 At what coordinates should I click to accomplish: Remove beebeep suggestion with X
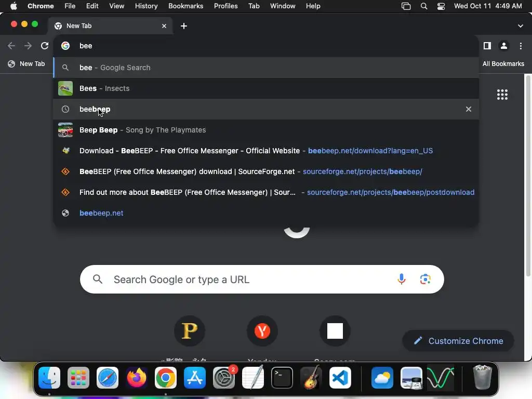pyautogui.click(x=469, y=109)
